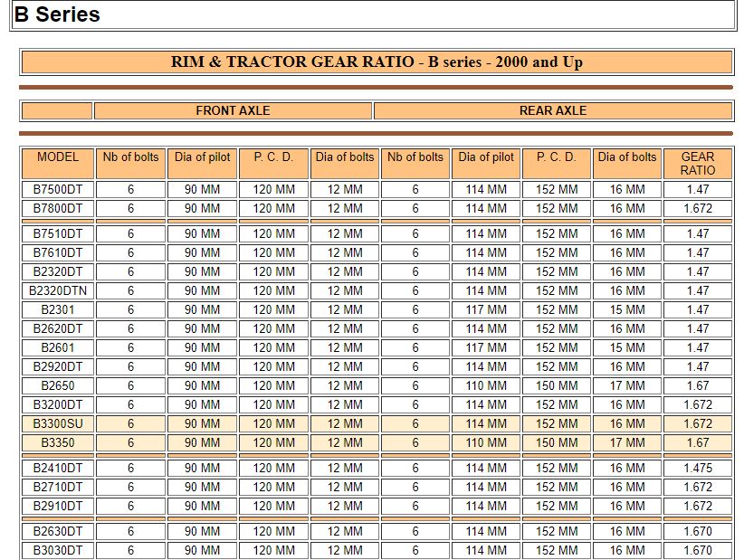This screenshot has width=744, height=560.
Task: Click 117 MM pilot in B2301 row
Action: pos(486,309)
